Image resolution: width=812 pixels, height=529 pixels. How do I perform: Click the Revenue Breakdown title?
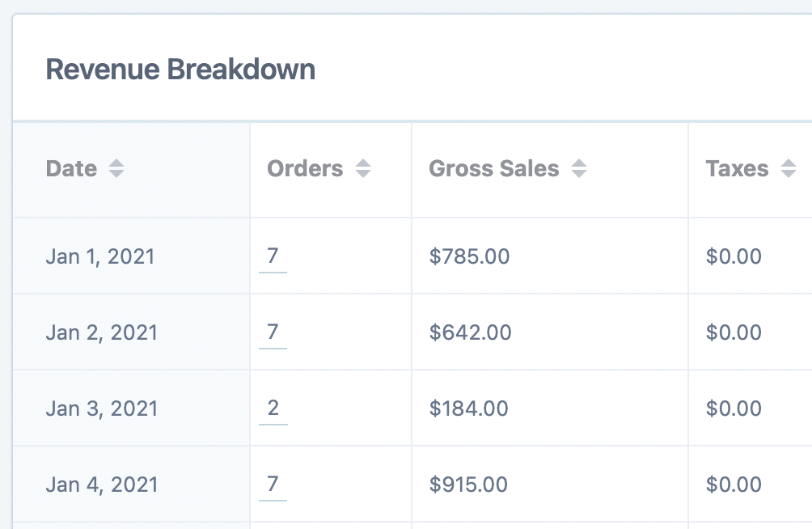pyautogui.click(x=181, y=70)
